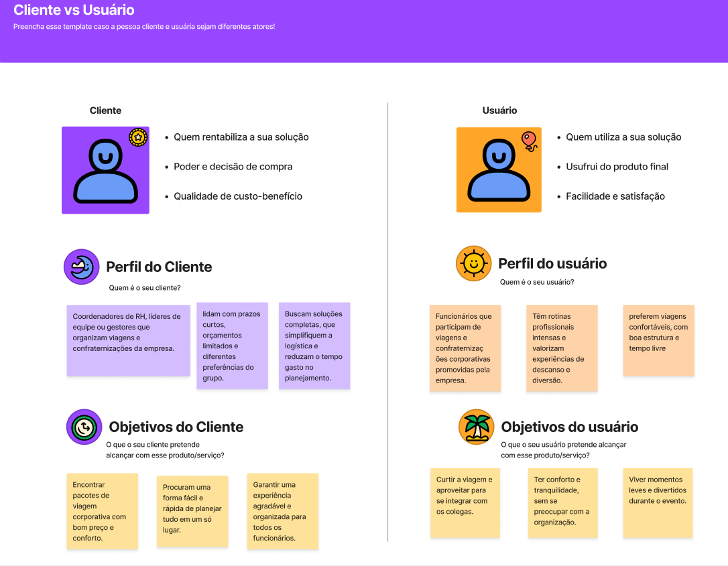Select the 'lidam com prazos curtos' sticky note

coord(232,346)
